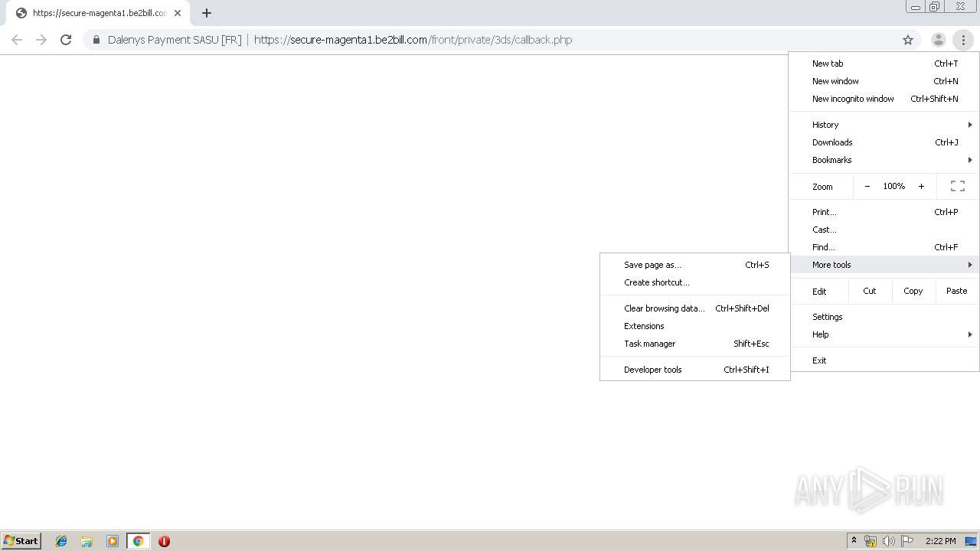Click the browser forward arrow
Screen dimensions: 980x551
coord(41,40)
